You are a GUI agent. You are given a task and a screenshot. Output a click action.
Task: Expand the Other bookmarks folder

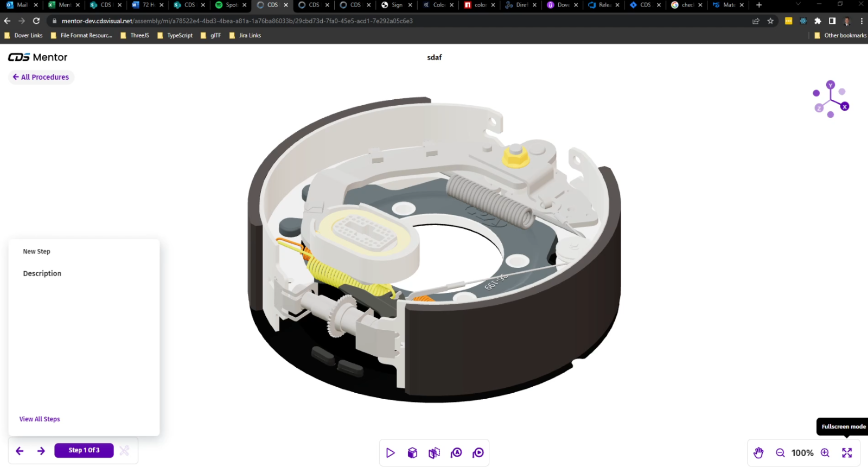[840, 35]
